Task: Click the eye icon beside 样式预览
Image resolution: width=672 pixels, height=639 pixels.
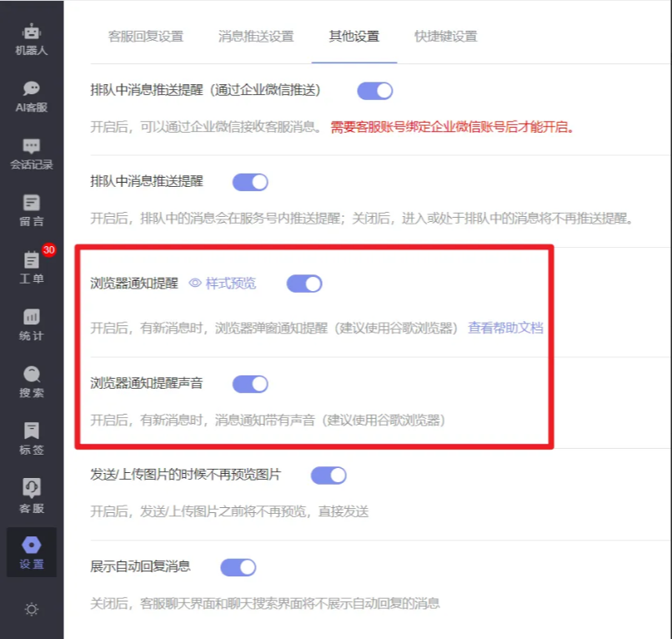Action: point(195,283)
